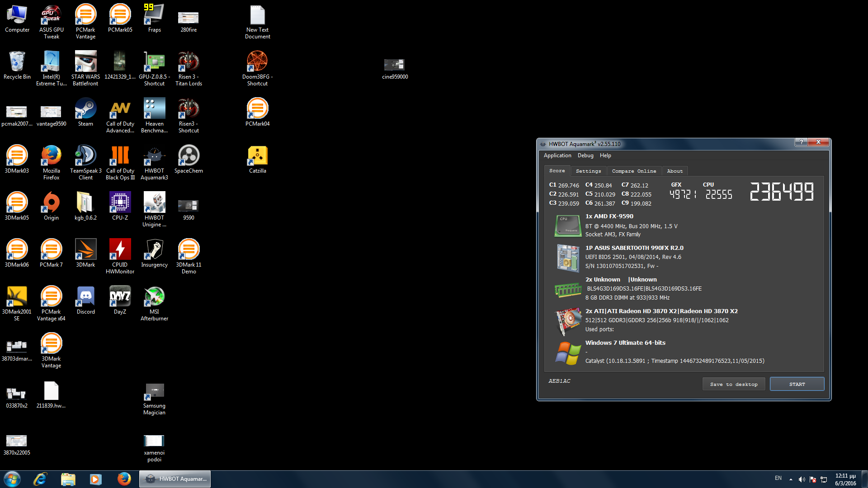The image size is (868, 488).
Task: Select the PCMark04 desktop icon
Action: click(257, 112)
